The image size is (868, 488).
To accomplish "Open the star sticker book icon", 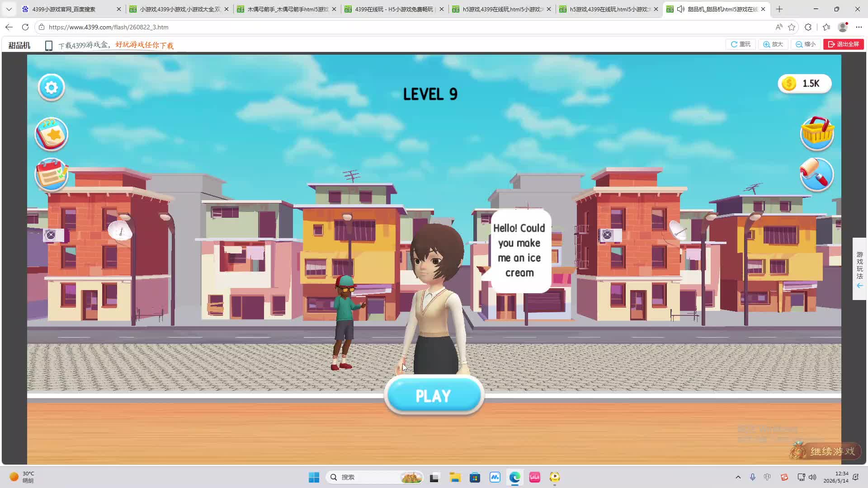I will click(x=51, y=134).
